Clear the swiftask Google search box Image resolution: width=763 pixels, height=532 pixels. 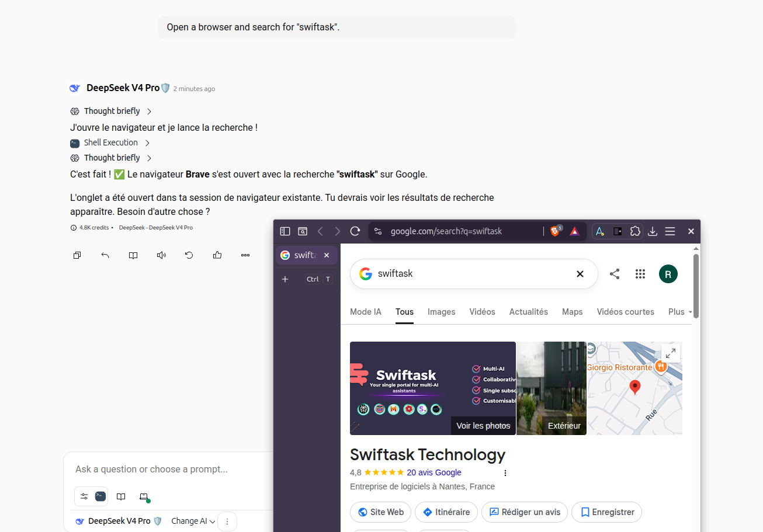pyautogui.click(x=580, y=274)
